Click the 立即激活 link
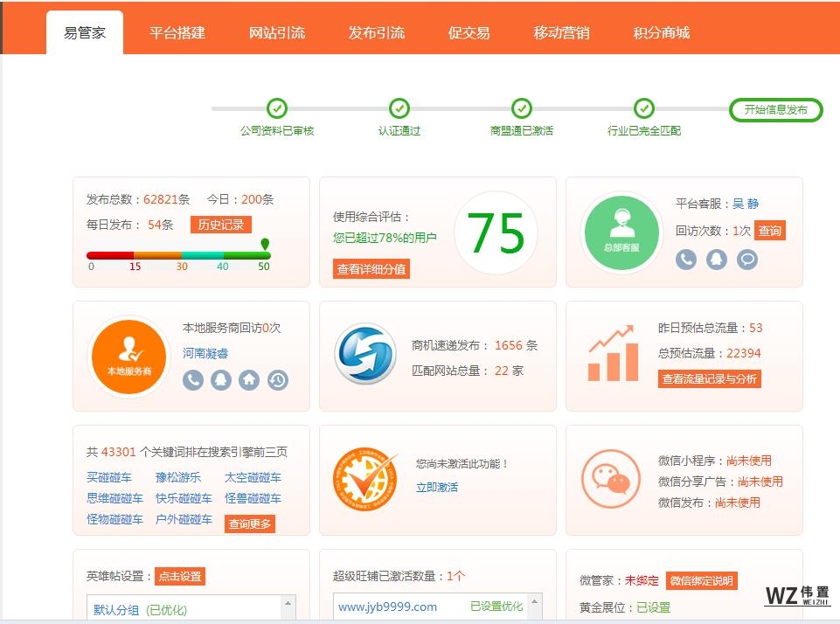The height and width of the screenshot is (624, 840). point(437,487)
